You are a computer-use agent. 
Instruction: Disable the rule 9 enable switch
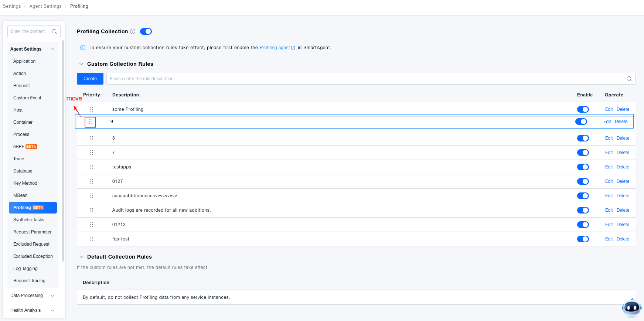(x=581, y=122)
